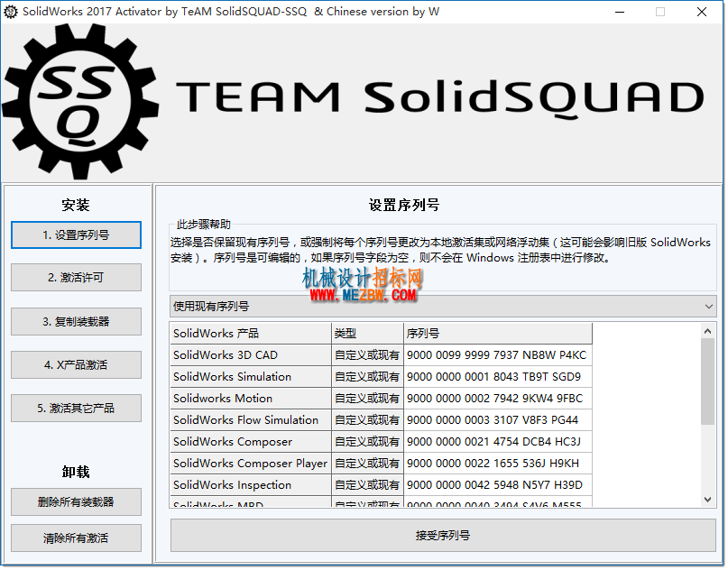
Task: Click the table scrollbar up arrow
Action: tap(707, 331)
